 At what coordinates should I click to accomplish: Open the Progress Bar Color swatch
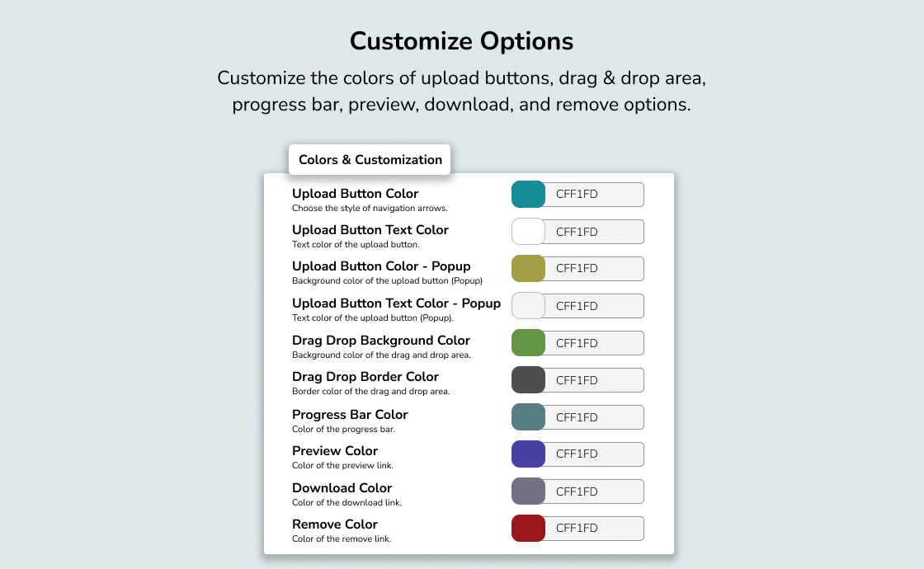click(528, 417)
